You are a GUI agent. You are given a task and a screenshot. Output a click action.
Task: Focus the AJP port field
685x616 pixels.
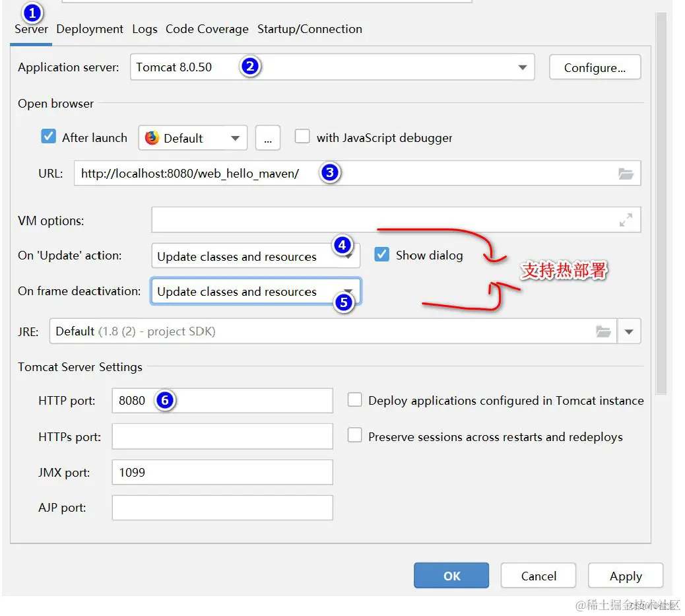222,508
